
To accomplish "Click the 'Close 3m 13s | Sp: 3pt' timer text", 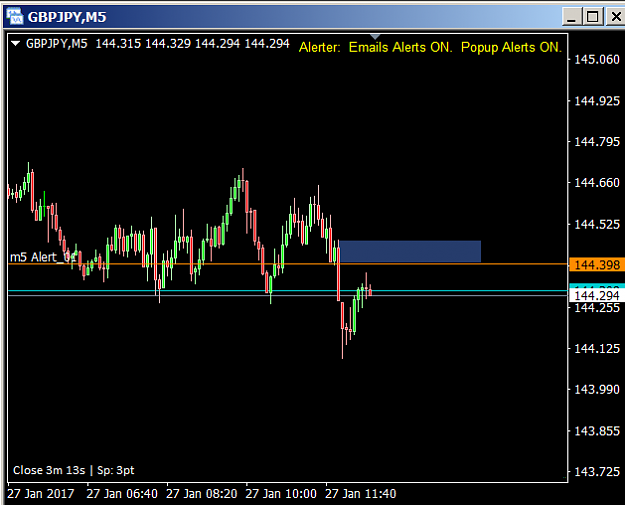I will tap(74, 470).
